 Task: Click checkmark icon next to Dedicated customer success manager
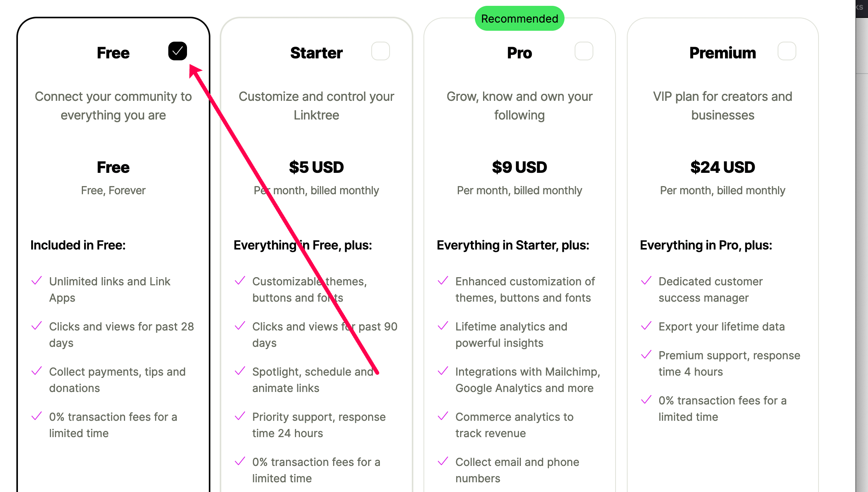[x=646, y=281]
